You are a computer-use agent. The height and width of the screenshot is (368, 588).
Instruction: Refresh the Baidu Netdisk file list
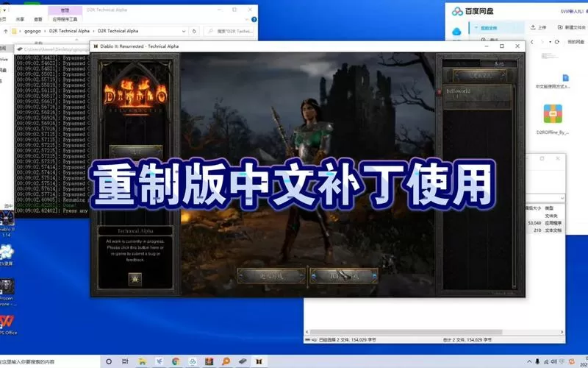(557, 42)
